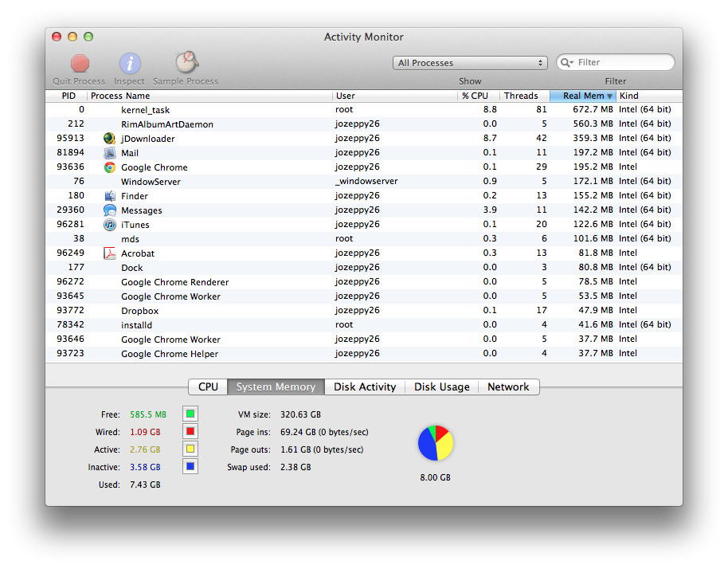Sort by the User column header
This screenshot has height=569, width=728.
(395, 96)
